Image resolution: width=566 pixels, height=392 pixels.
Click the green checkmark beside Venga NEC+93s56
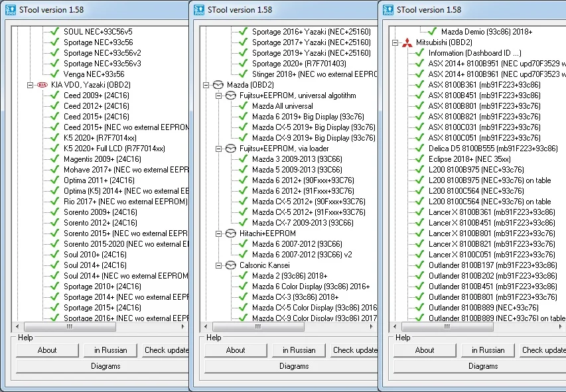[55, 74]
